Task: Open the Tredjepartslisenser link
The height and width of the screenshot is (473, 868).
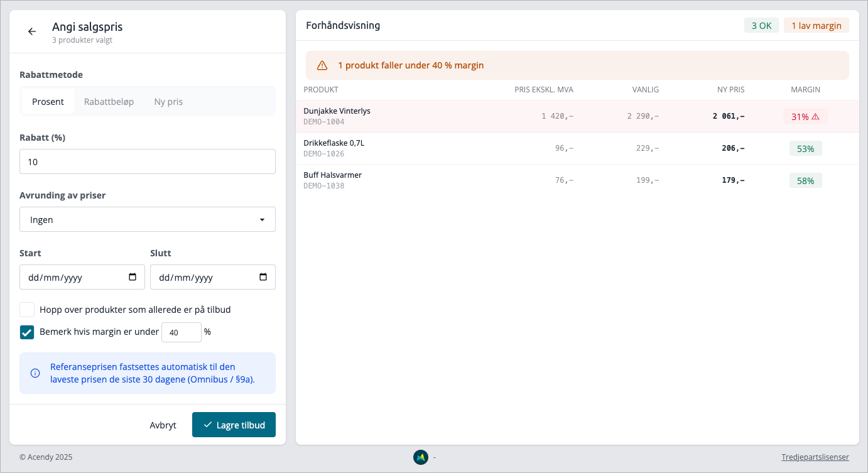Action: [x=815, y=457]
